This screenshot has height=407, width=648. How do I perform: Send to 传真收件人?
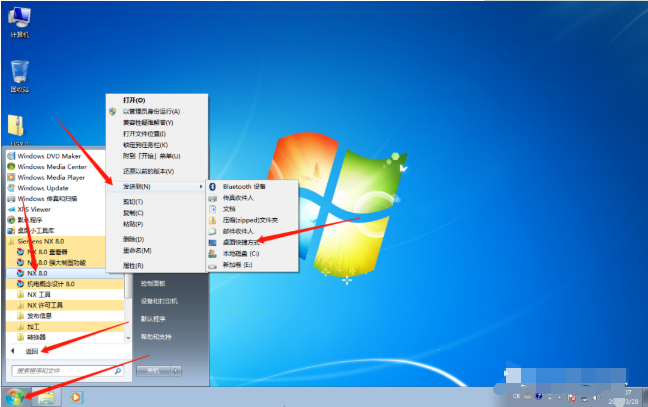tap(252, 198)
